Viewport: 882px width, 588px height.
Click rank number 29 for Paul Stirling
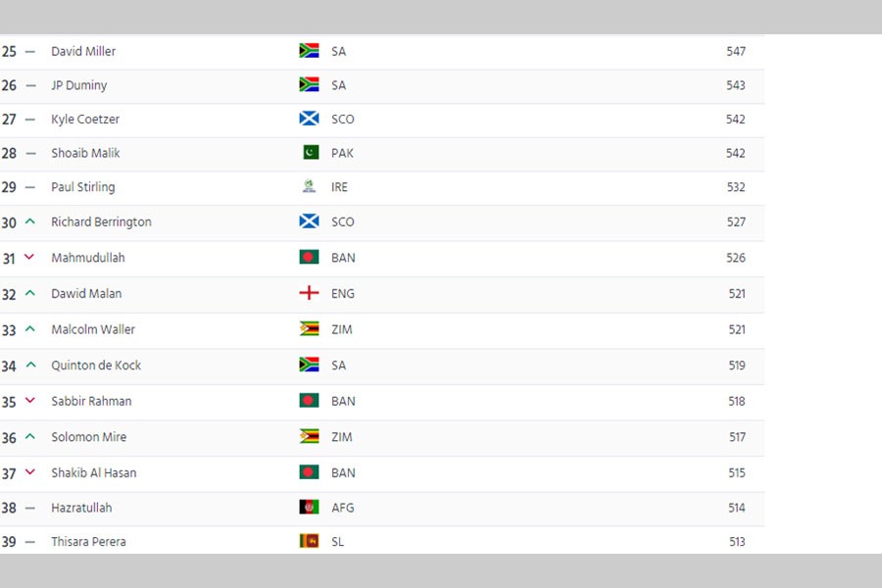click(9, 187)
